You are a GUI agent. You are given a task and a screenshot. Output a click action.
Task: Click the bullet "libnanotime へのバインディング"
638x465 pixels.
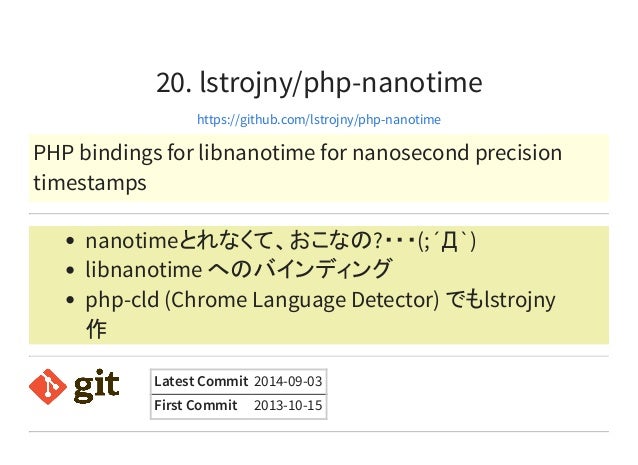[238, 269]
